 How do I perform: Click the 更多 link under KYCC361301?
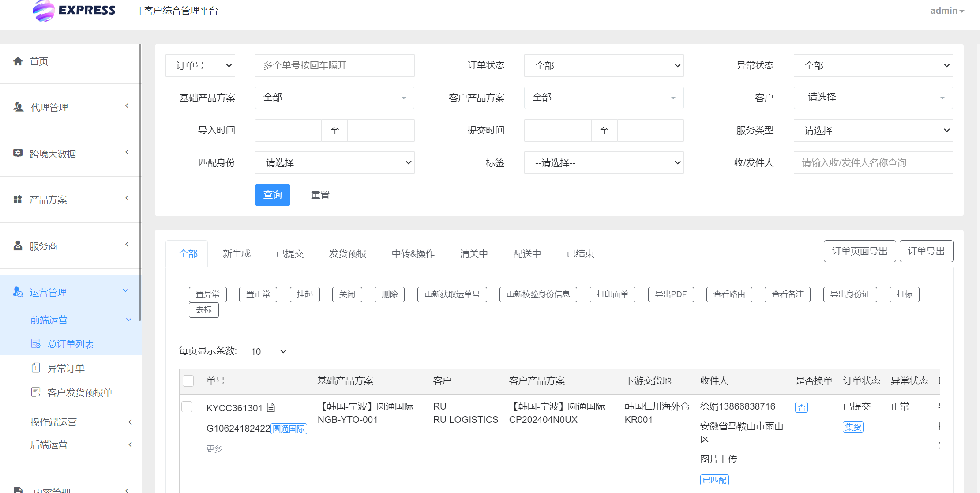pyautogui.click(x=214, y=448)
